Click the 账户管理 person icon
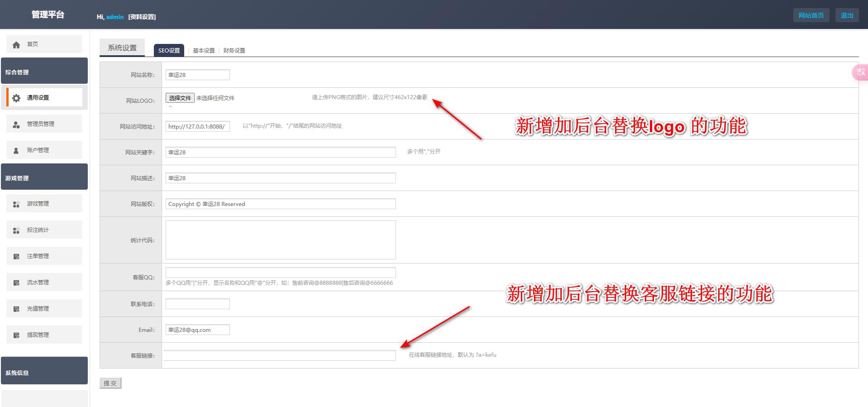This screenshot has width=868, height=407. pyautogui.click(x=16, y=151)
